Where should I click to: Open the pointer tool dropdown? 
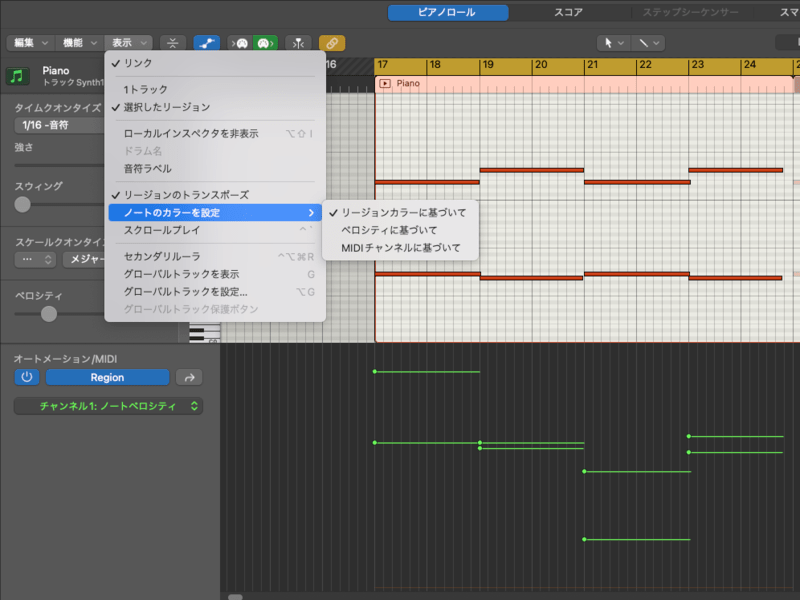coord(611,43)
